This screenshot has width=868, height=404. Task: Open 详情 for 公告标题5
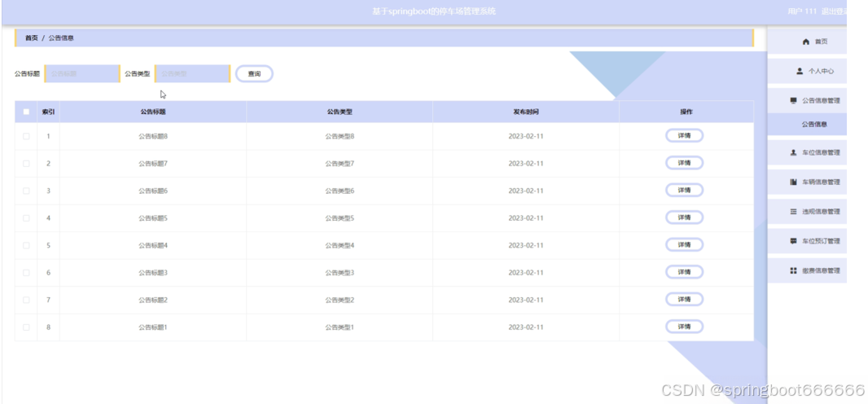(684, 217)
